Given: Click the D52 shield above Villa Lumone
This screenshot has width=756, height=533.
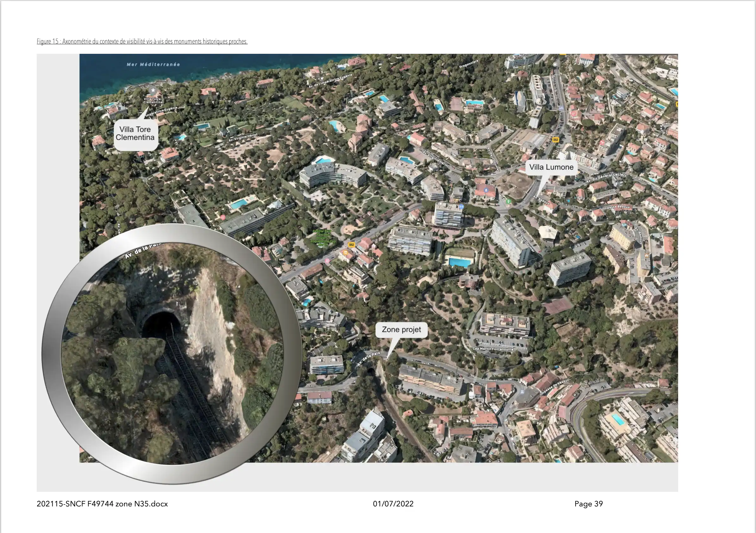Looking at the screenshot, I should 556,140.
